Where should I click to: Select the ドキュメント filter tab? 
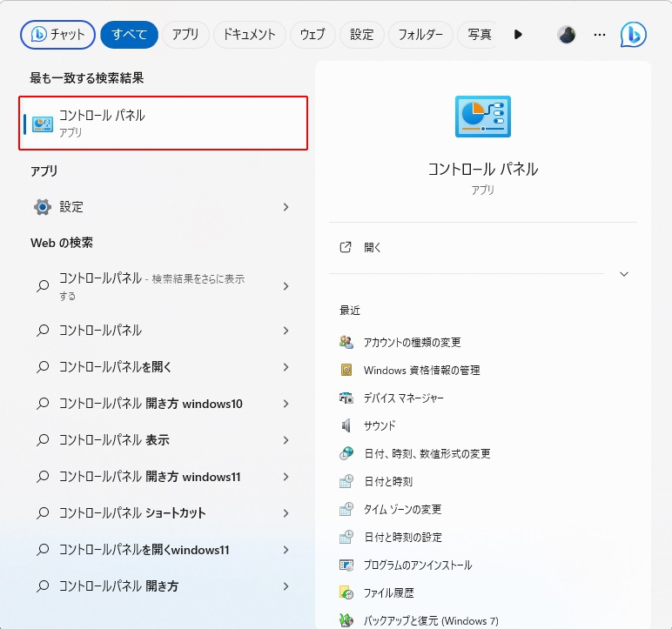(249, 35)
